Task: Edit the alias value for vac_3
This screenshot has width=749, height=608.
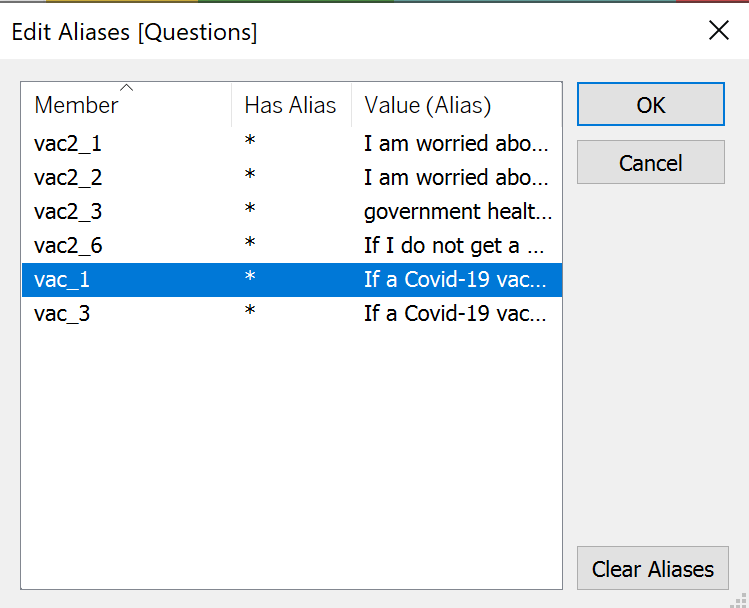Action: click(x=456, y=314)
